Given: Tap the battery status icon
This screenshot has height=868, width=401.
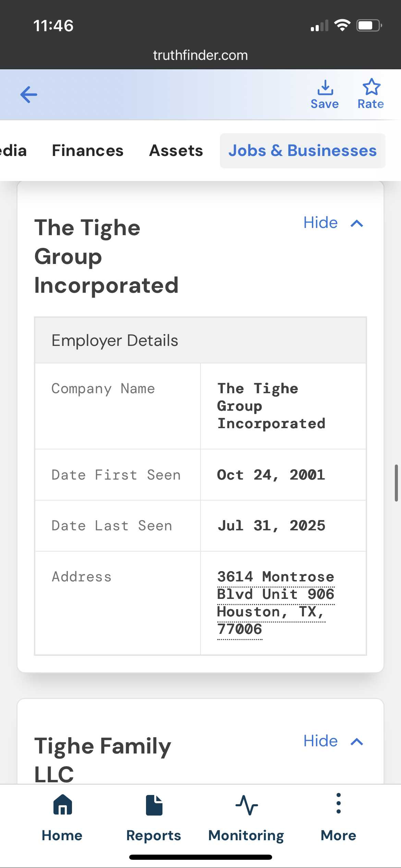Looking at the screenshot, I should 369,25.
